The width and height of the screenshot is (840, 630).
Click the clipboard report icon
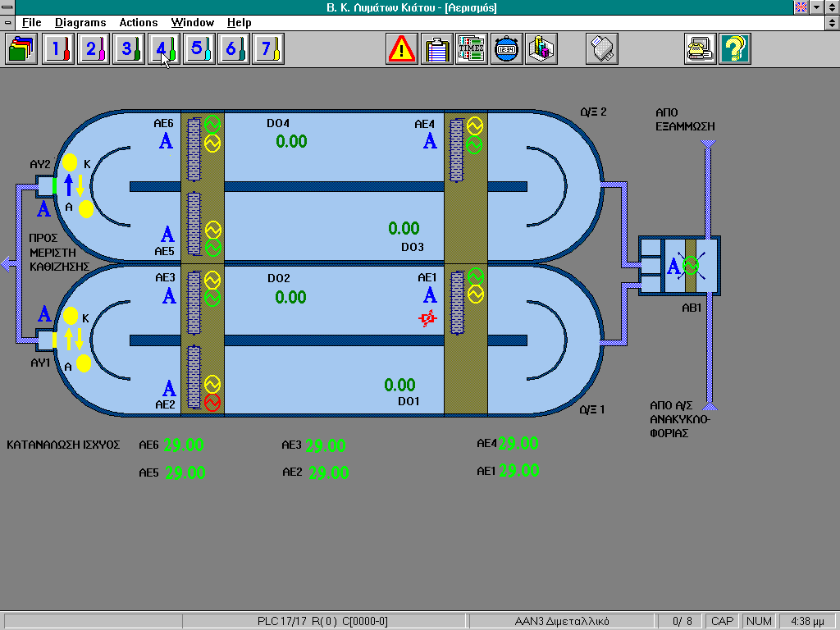tap(437, 49)
